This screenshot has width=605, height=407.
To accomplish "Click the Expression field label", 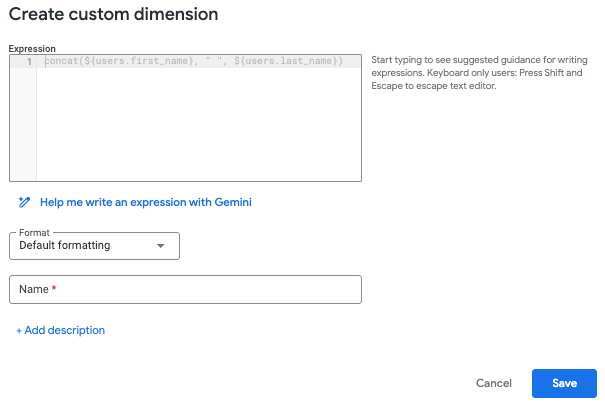I will tap(32, 49).
